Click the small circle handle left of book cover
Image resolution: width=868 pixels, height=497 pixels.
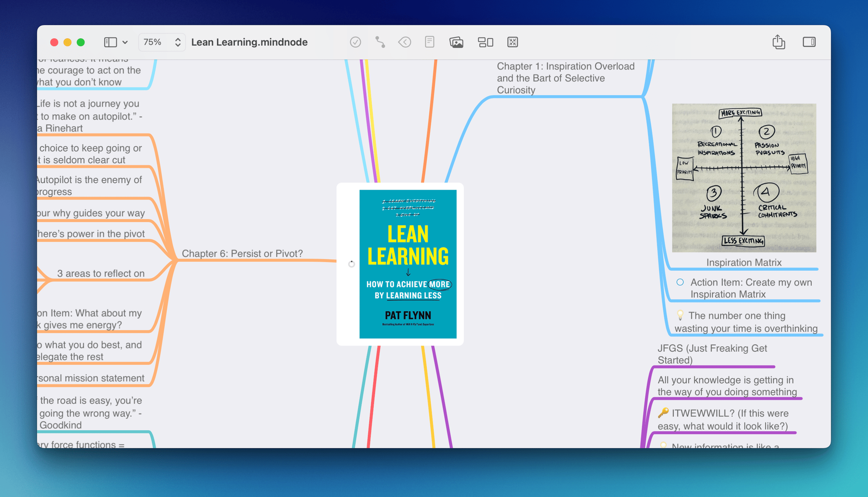click(x=351, y=264)
